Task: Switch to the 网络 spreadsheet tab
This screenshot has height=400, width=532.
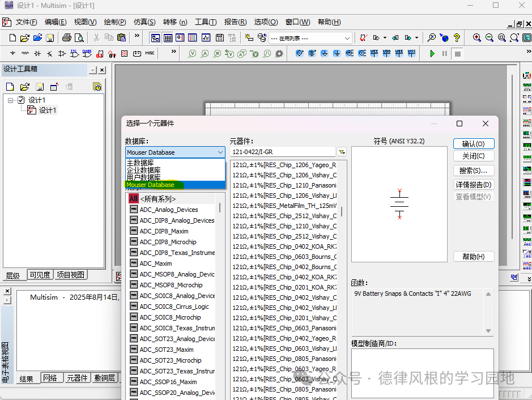Action: 50,378
